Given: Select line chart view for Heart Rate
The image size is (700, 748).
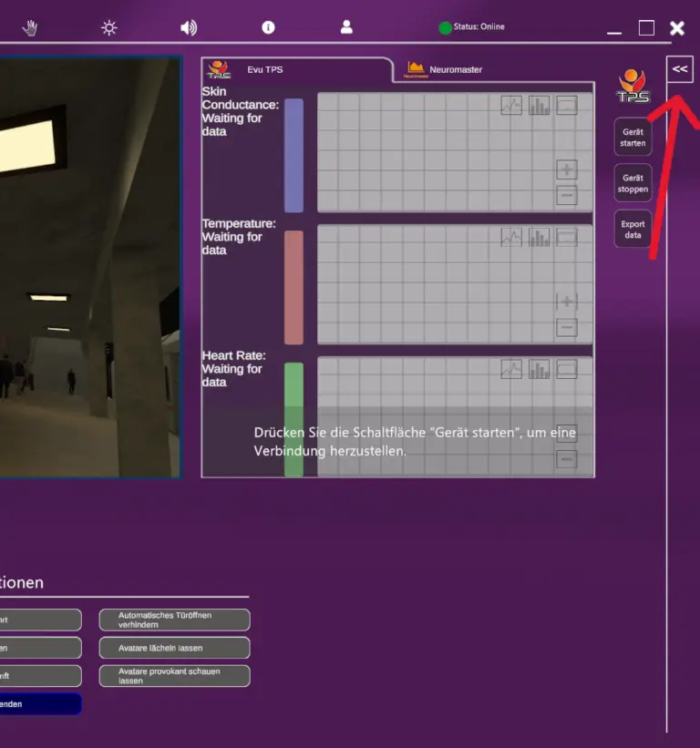Looking at the screenshot, I should coord(511,369).
